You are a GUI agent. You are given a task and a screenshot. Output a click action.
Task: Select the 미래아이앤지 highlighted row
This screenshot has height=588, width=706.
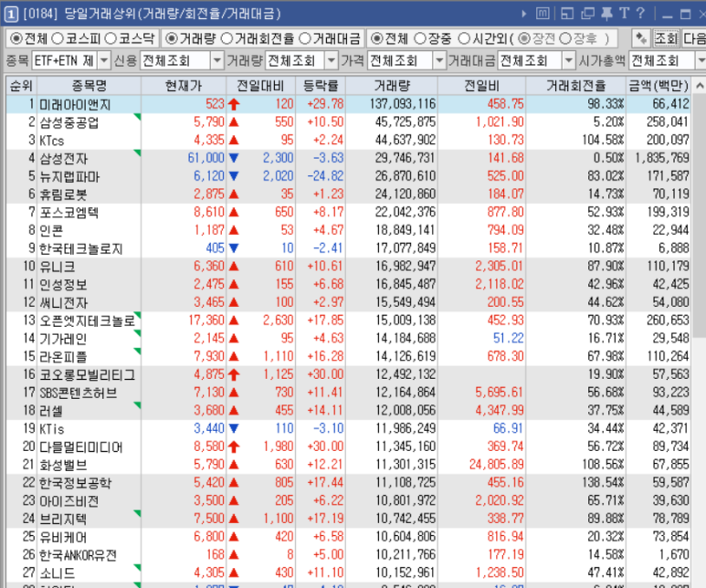click(x=349, y=104)
